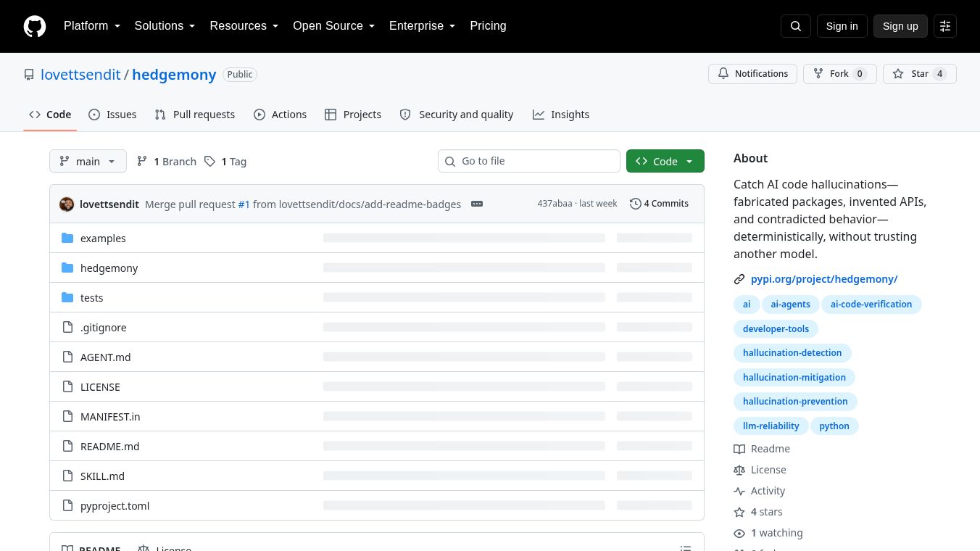This screenshot has height=551, width=980.
Task: Click the developer-tools topic tag
Action: pos(776,329)
